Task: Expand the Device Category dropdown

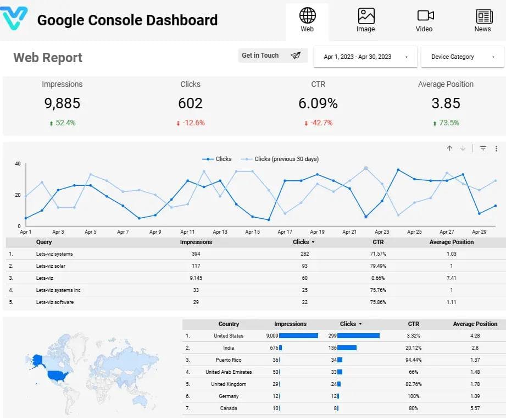Action: pyautogui.click(x=463, y=57)
